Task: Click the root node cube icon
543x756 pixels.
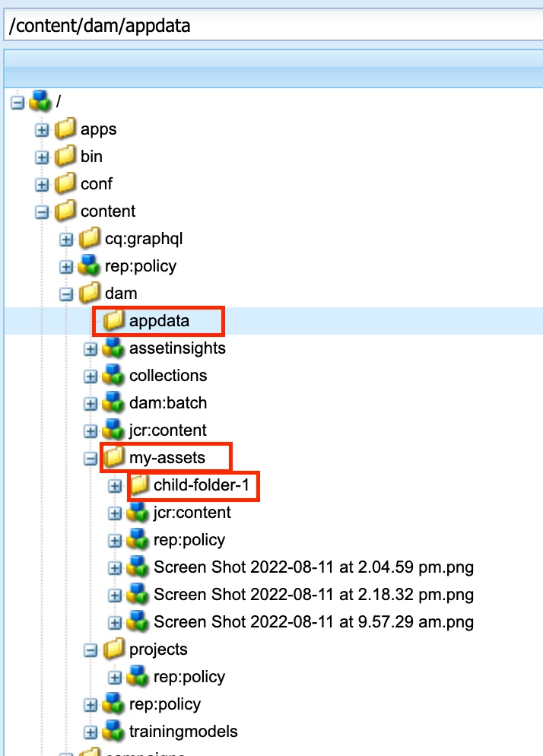Action: (x=40, y=101)
